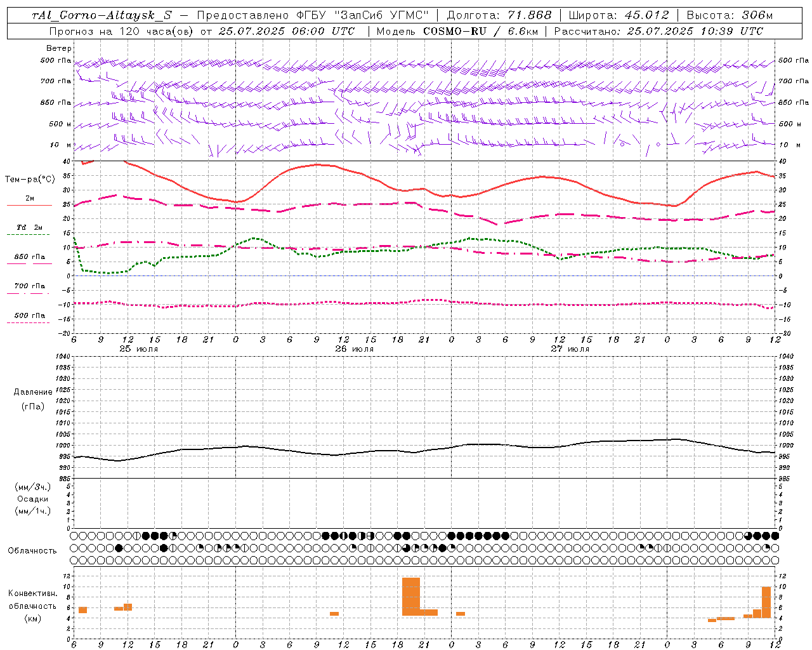Click the red 2м legend line
The image size is (812, 650).
coord(29,205)
